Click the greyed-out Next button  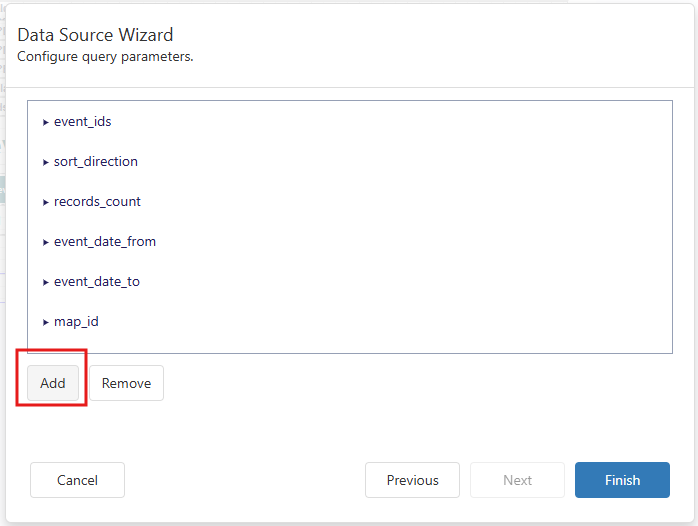(517, 480)
